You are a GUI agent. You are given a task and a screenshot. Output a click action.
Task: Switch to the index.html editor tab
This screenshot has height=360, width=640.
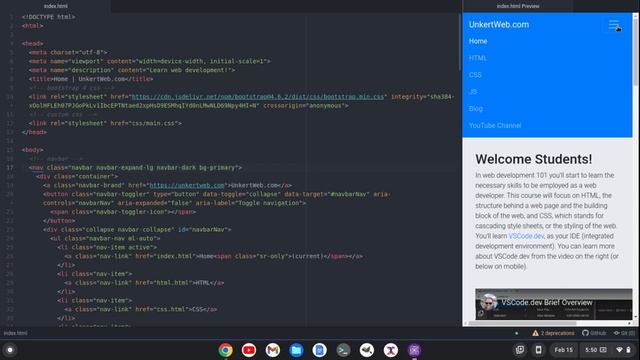pyautogui.click(x=56, y=6)
